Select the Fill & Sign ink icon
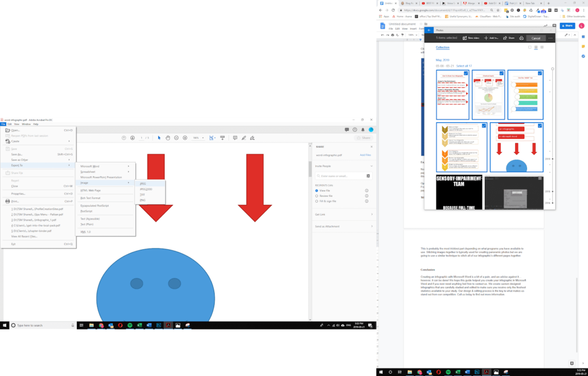Screen dimensions: 588x376 (x=252, y=138)
